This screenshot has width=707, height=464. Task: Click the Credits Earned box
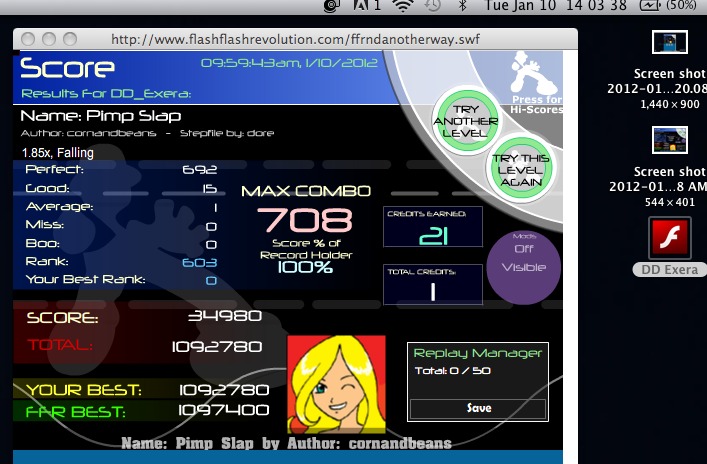pos(433,227)
